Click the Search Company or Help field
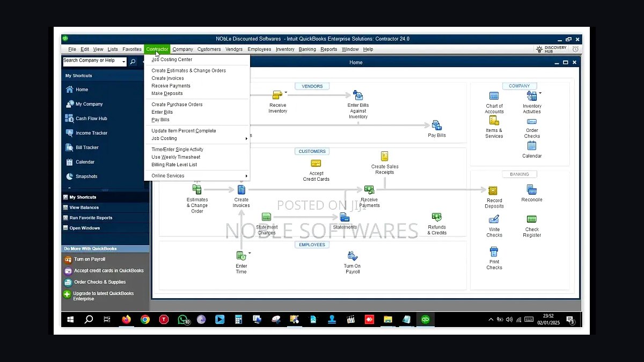 tap(92, 62)
